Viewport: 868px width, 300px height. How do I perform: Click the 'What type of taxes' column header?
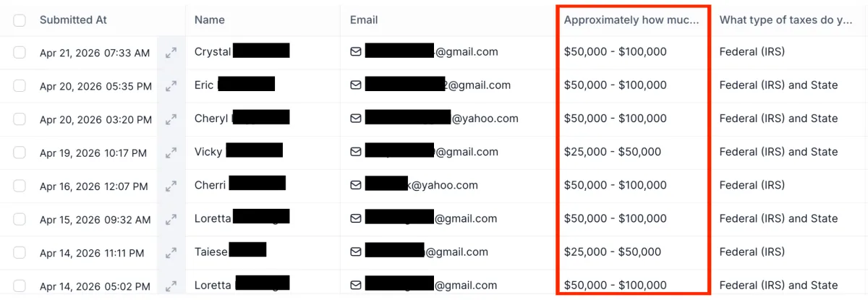click(786, 20)
